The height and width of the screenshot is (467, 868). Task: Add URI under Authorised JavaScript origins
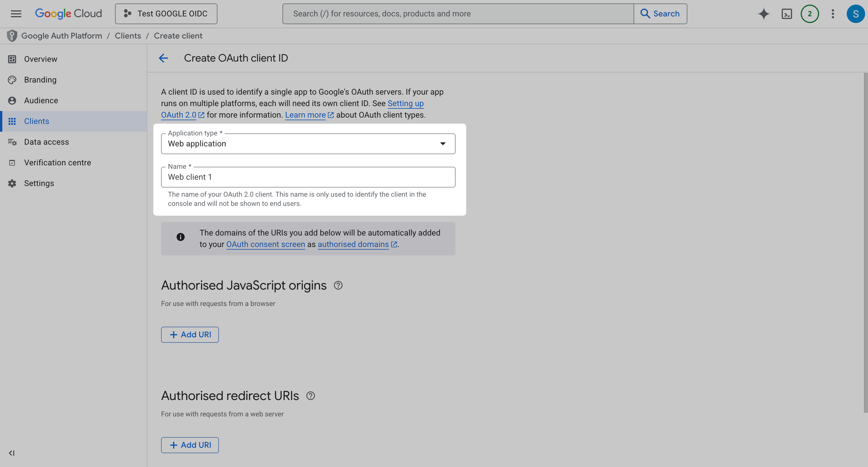coord(190,334)
